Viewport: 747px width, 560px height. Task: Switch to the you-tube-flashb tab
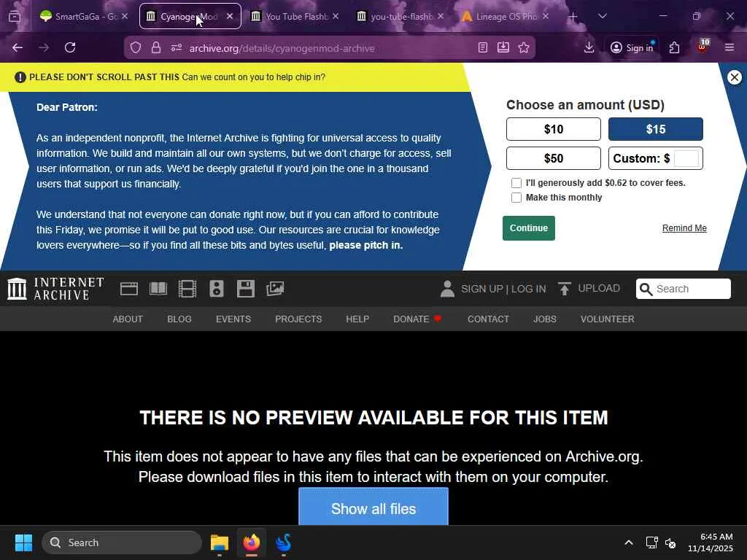coord(400,17)
